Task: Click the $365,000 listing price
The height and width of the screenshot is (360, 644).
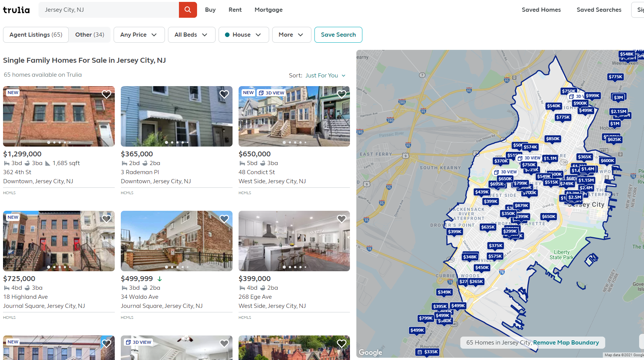Action: (x=137, y=154)
